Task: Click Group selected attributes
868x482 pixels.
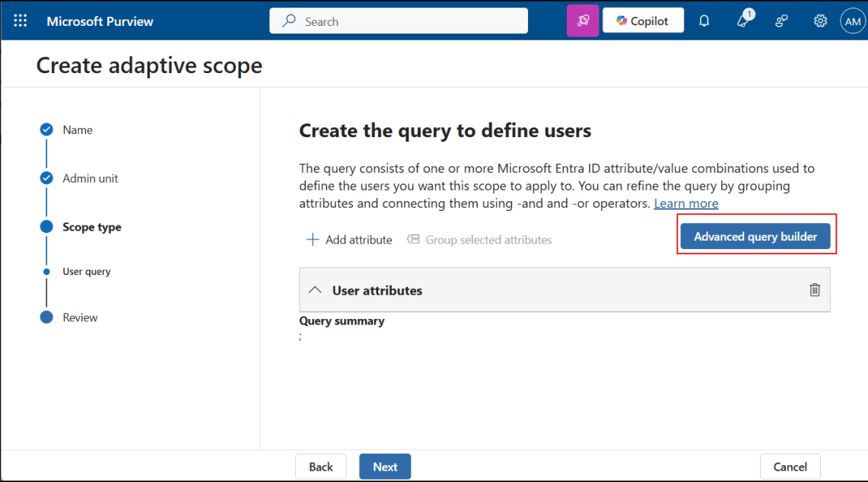Action: click(x=479, y=240)
